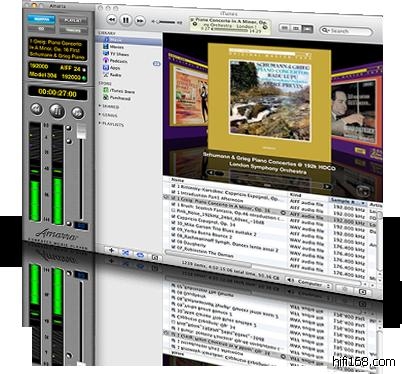Check the Pink_Noise track checkbox
The image size is (402, 374).
tap(173, 210)
